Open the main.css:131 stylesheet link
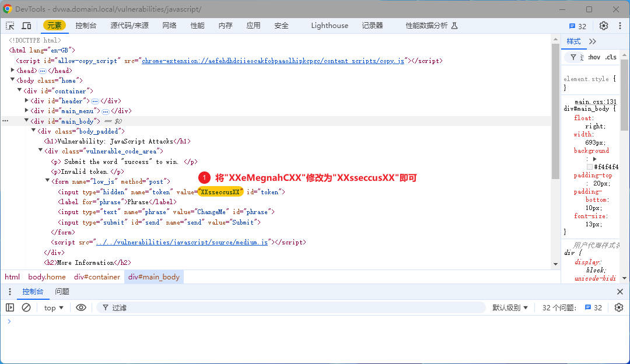630x364 pixels. (595, 101)
